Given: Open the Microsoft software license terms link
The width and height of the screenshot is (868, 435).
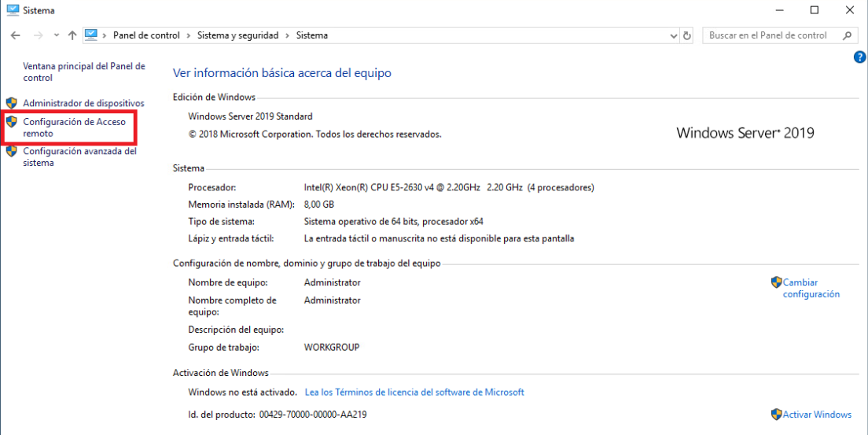Looking at the screenshot, I should coord(414,392).
